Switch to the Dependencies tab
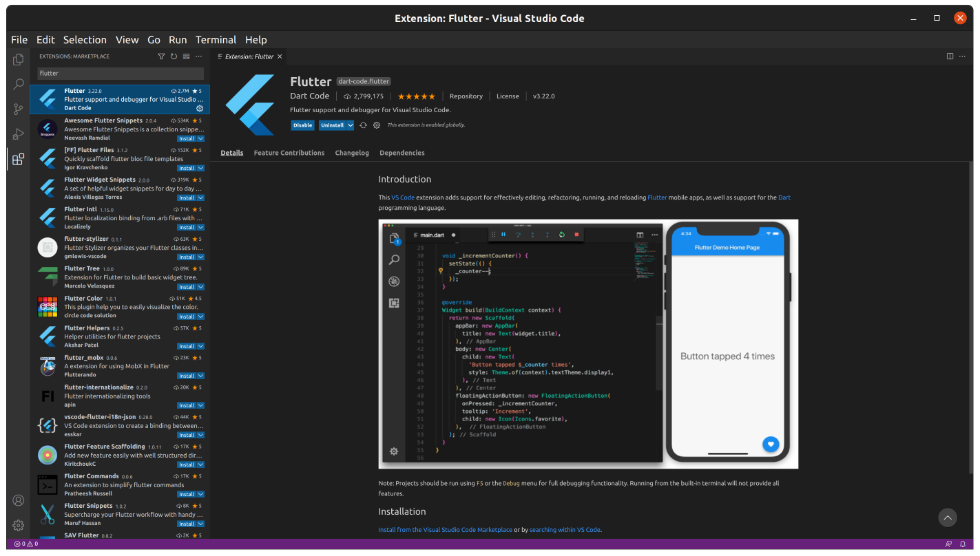980x556 pixels. [402, 153]
